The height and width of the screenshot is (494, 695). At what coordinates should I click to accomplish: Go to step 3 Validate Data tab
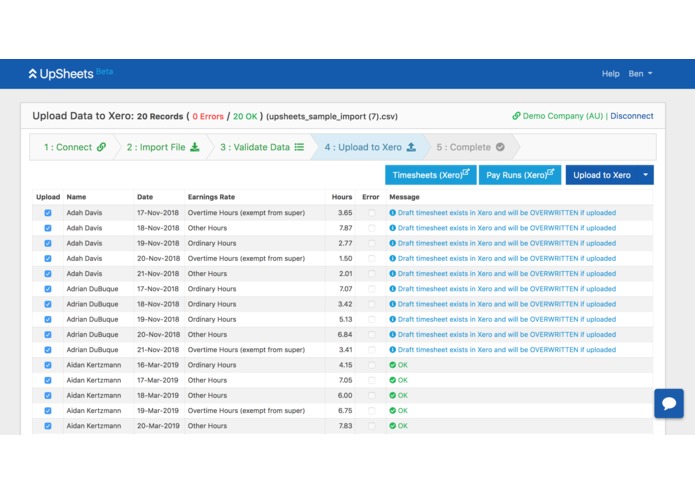(262, 147)
